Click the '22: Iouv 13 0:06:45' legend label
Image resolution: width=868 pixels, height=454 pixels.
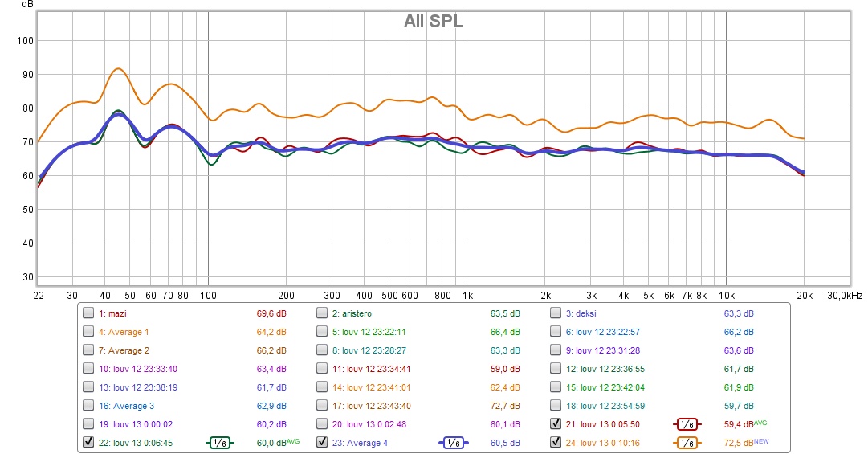(136, 443)
